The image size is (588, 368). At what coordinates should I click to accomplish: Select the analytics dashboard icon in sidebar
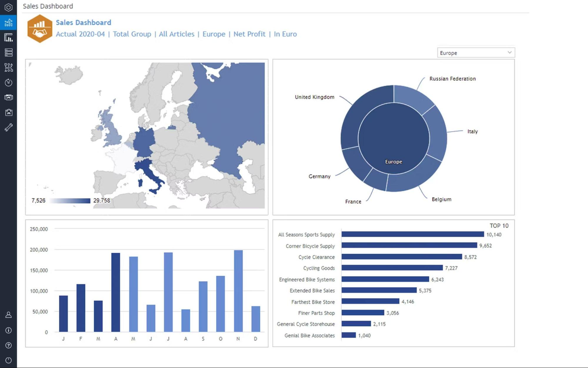tap(8, 23)
